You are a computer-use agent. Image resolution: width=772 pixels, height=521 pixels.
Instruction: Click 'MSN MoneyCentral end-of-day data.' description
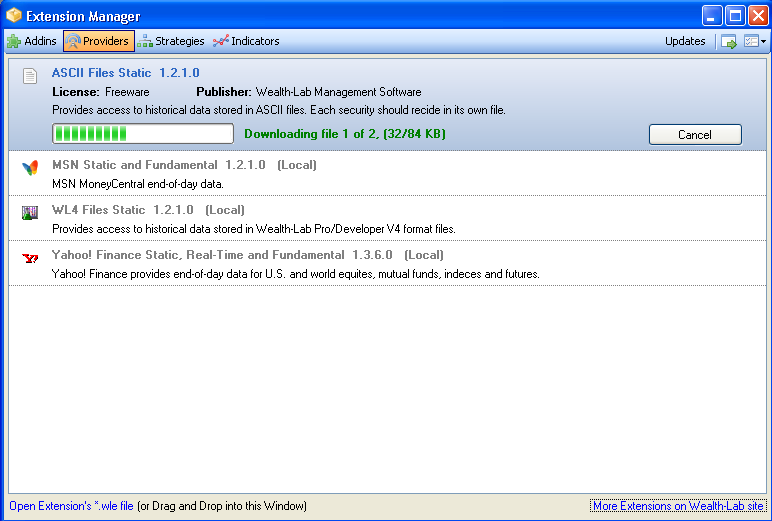138,184
